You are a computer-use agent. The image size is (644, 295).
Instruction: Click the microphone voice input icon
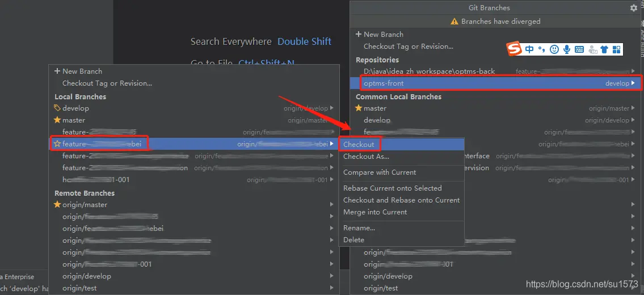pos(566,49)
